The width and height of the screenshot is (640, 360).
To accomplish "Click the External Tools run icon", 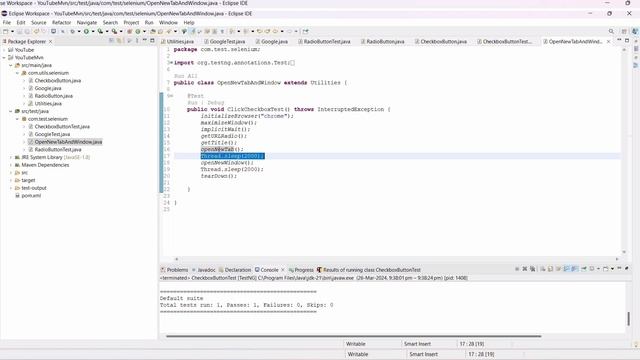I will click(114, 31).
